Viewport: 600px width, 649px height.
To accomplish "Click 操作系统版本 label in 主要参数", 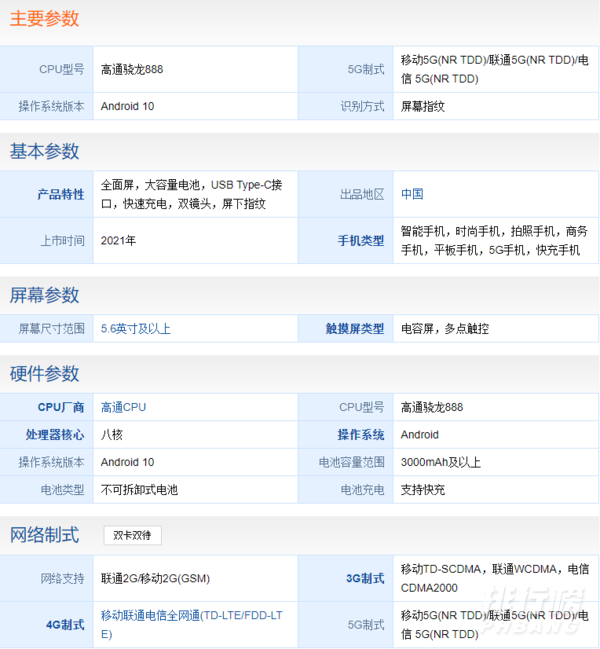I will [52, 106].
